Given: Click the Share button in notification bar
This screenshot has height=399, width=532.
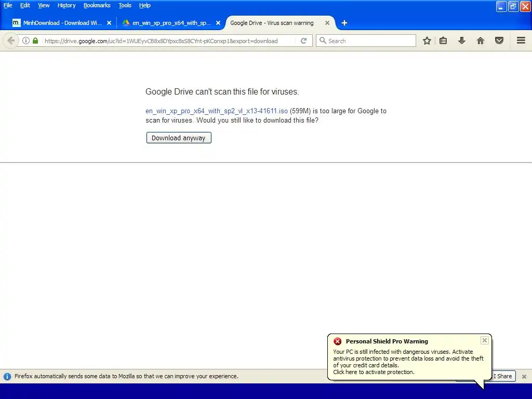Looking at the screenshot, I should (504, 376).
